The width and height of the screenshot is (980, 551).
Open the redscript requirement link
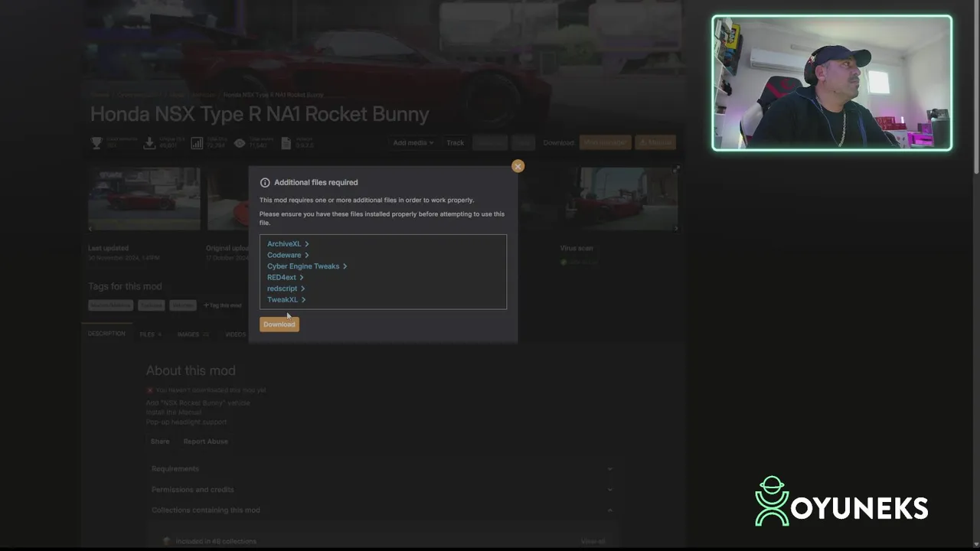[286, 289]
